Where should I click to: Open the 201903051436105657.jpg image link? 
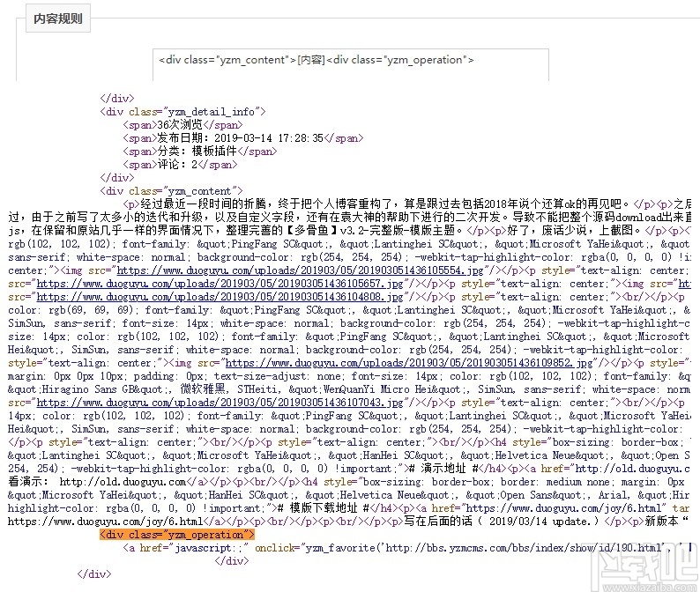click(220, 284)
